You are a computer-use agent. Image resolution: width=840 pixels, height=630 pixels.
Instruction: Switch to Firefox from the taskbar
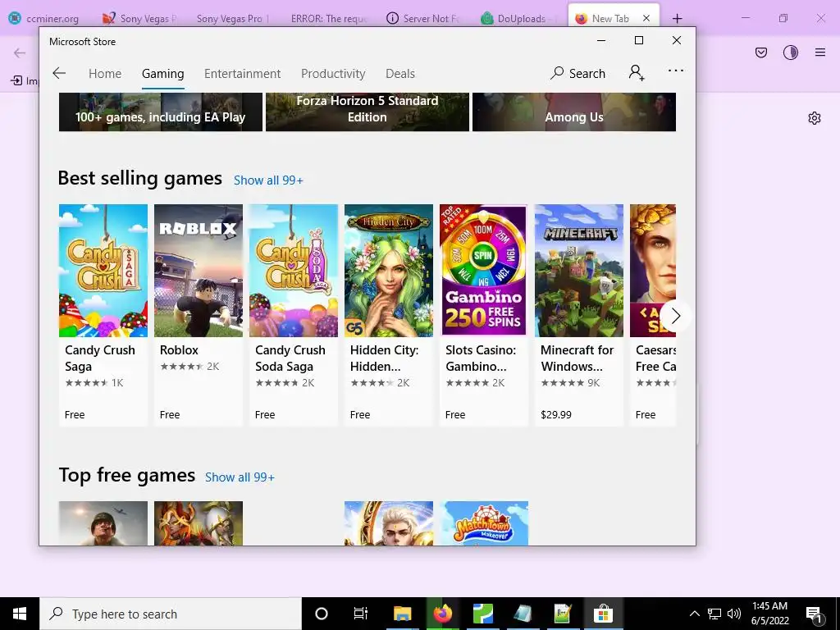coord(442,614)
